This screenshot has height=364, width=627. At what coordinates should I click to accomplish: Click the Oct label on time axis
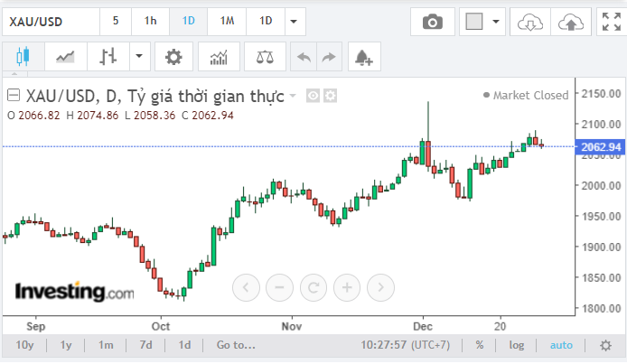coord(161,326)
